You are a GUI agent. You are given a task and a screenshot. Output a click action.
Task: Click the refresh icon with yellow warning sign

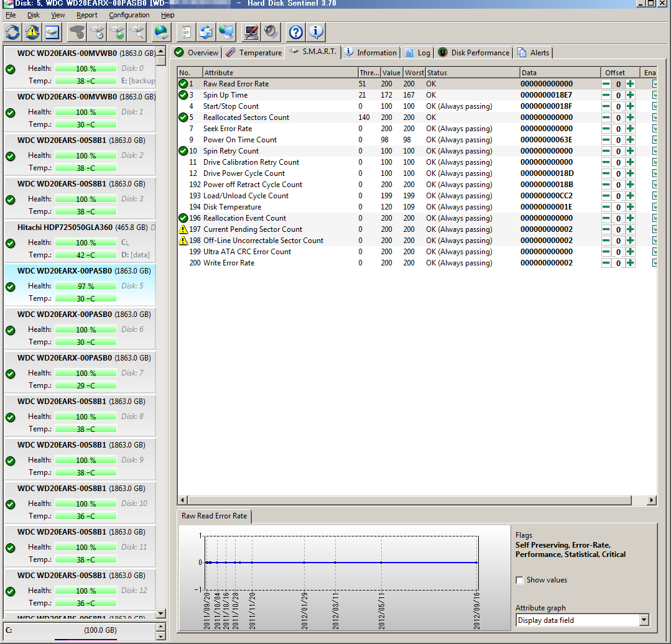click(32, 32)
